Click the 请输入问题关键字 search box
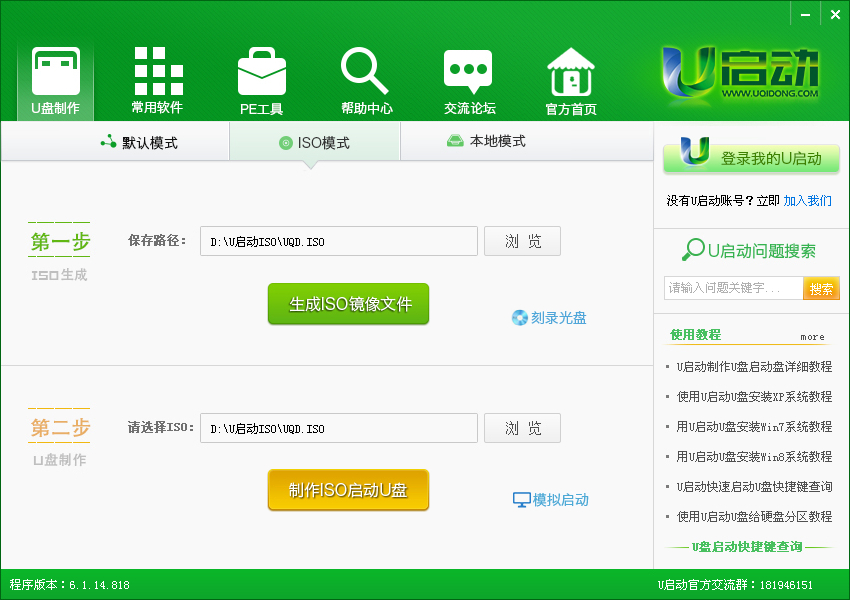850x600 pixels. pos(733,288)
